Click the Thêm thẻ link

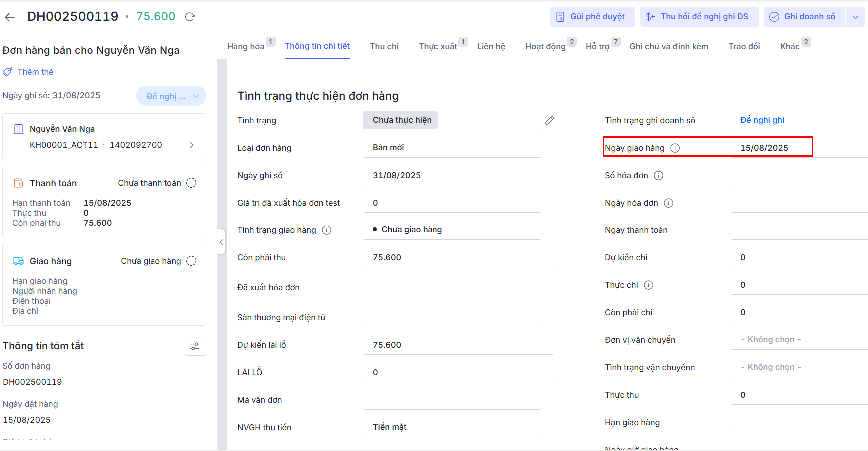coord(35,72)
